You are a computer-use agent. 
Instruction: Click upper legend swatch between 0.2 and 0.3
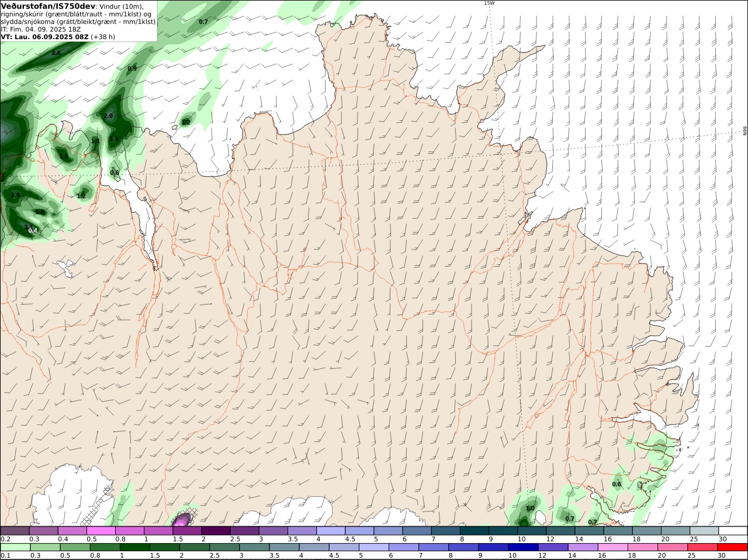coord(15,531)
